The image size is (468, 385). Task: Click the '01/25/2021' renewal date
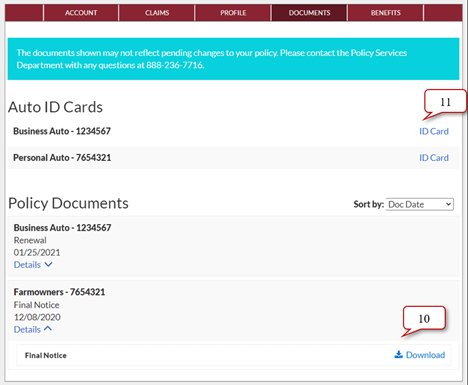(37, 253)
